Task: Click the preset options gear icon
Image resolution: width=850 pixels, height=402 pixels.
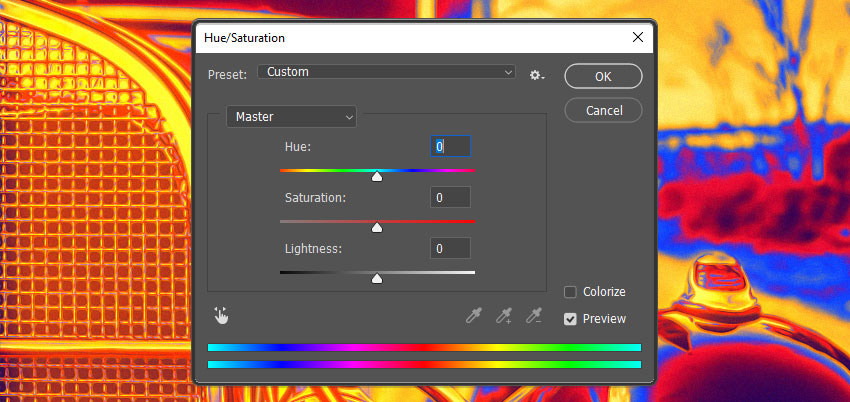Action: coord(537,75)
